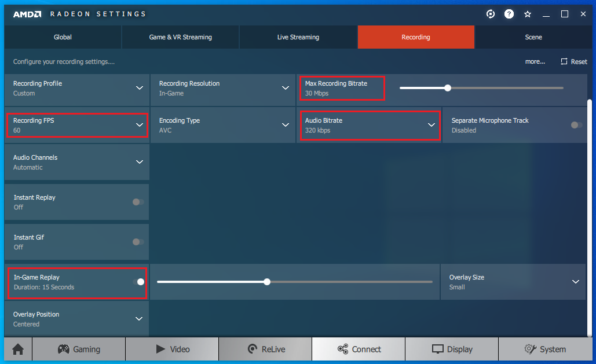Click the star favorites icon in title bar
This screenshot has height=364, width=596.
coord(528,14)
